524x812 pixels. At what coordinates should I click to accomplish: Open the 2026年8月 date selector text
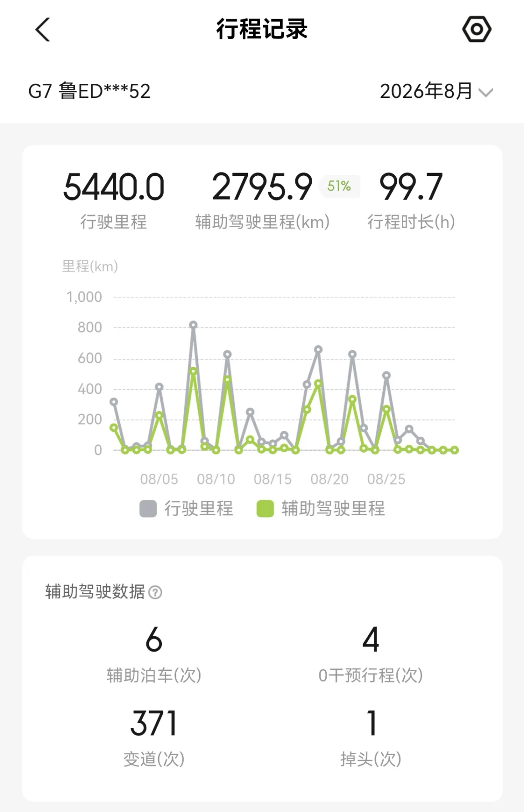(426, 91)
